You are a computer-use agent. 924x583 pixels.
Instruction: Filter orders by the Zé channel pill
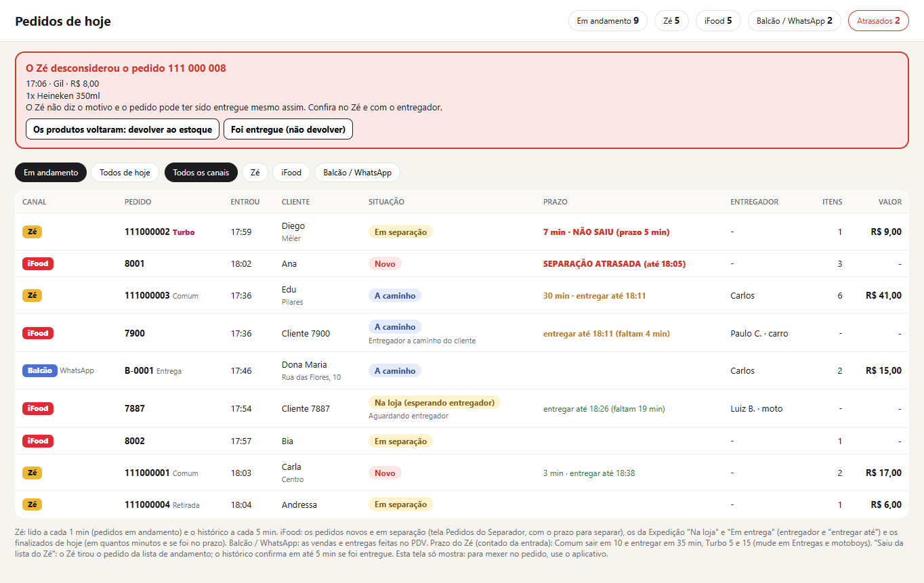click(x=255, y=173)
